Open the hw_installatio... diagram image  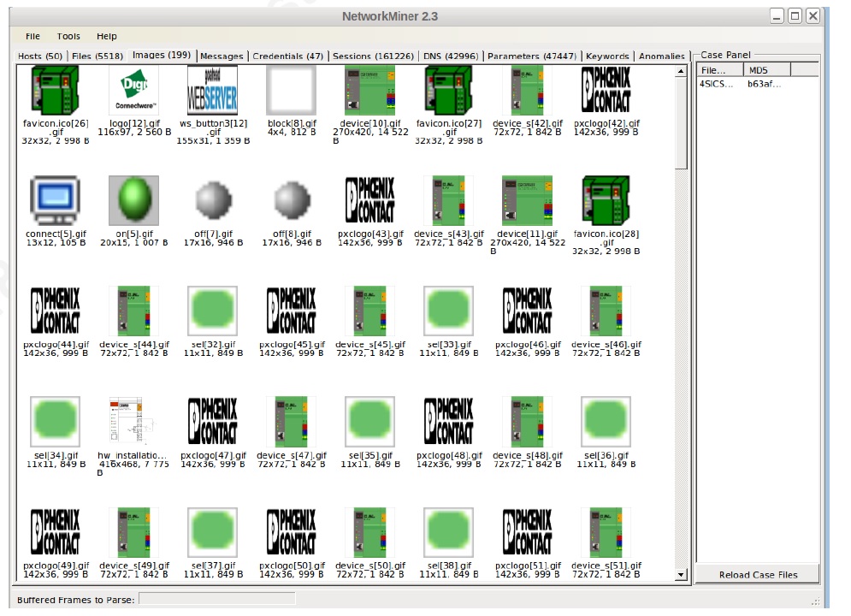click(x=134, y=422)
